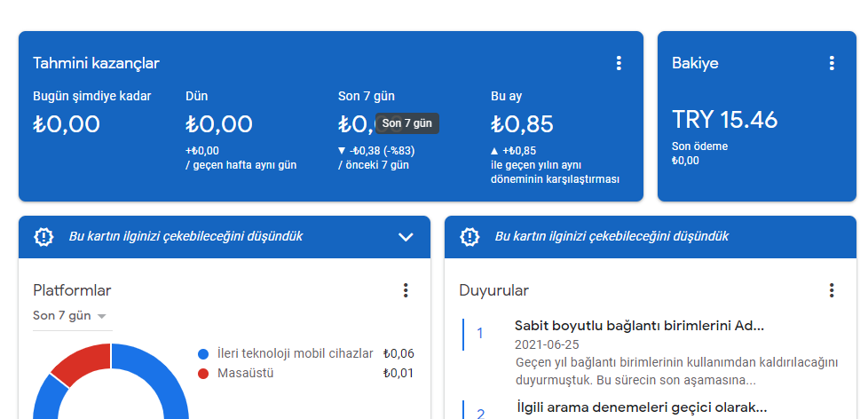Click dropdown arrow beside Son 7 gün

101,317
